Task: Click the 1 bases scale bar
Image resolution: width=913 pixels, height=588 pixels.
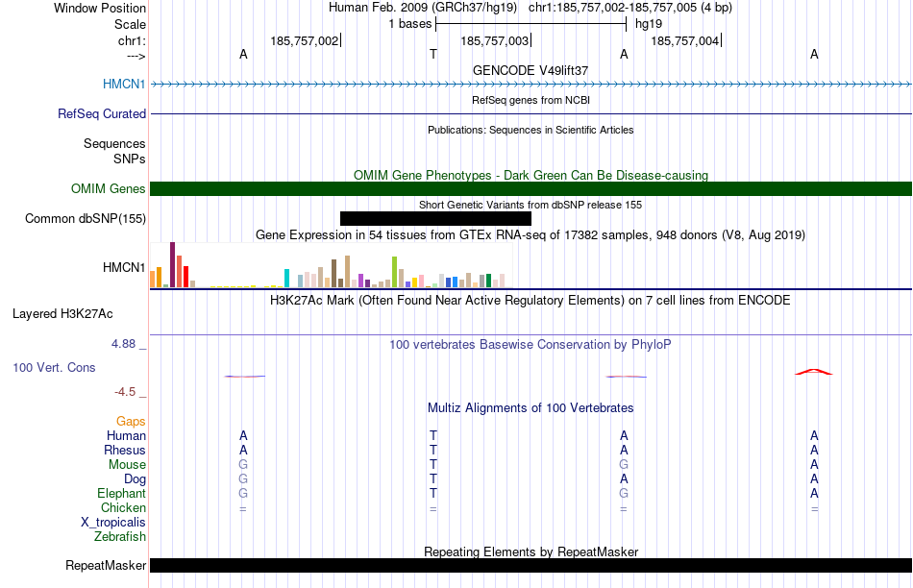Action: click(531, 24)
